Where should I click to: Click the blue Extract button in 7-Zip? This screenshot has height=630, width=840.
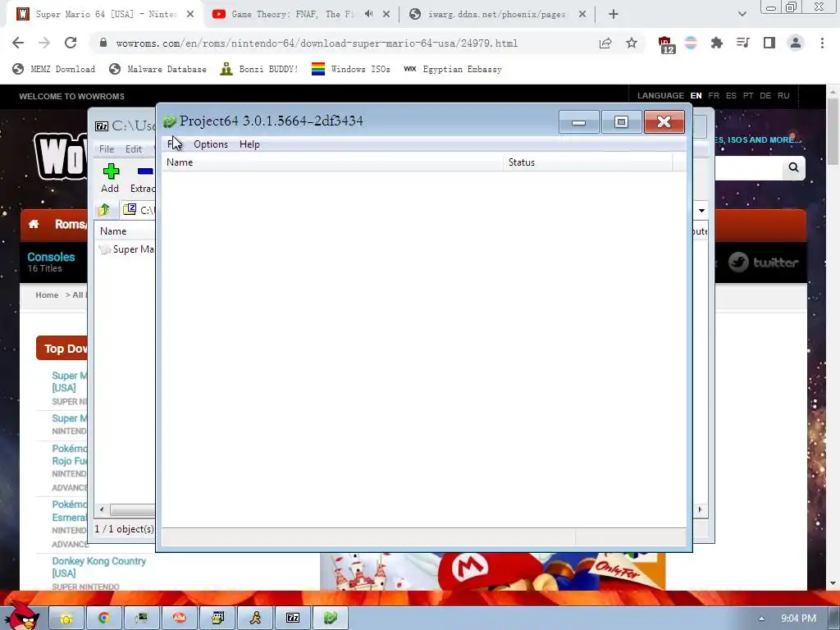tap(143, 178)
